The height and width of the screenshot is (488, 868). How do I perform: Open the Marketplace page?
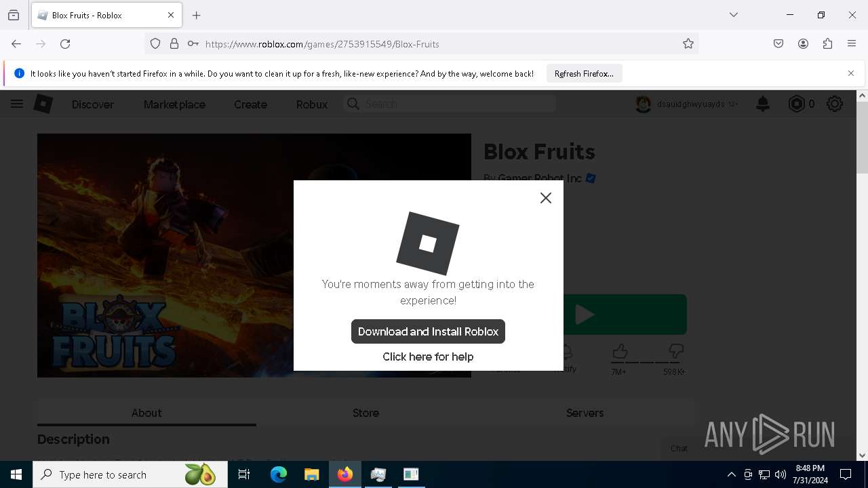pos(174,104)
